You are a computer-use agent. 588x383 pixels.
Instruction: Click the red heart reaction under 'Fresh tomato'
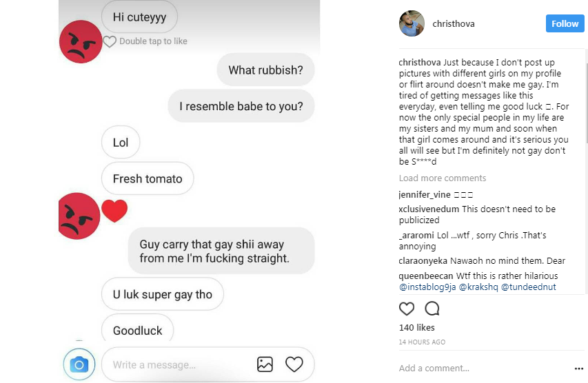[114, 210]
